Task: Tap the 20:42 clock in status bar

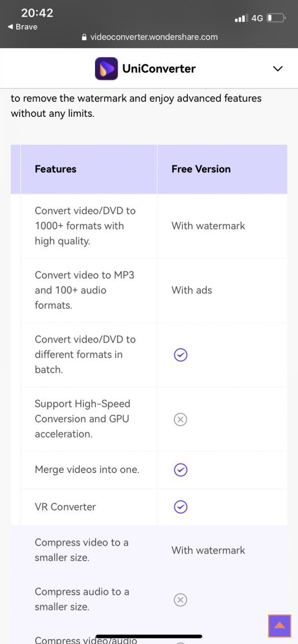Action: coord(37,13)
